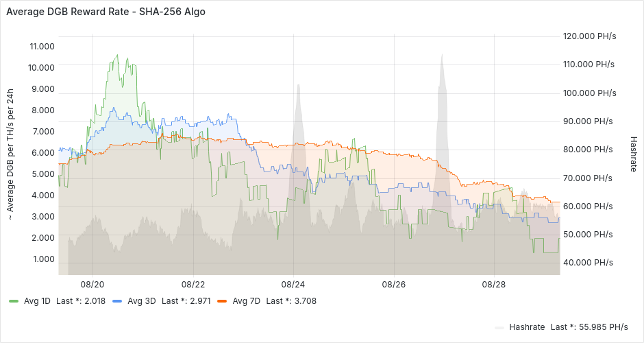Click the orange Avg 7D color swatch
This screenshot has width=644, height=343.
click(x=222, y=301)
